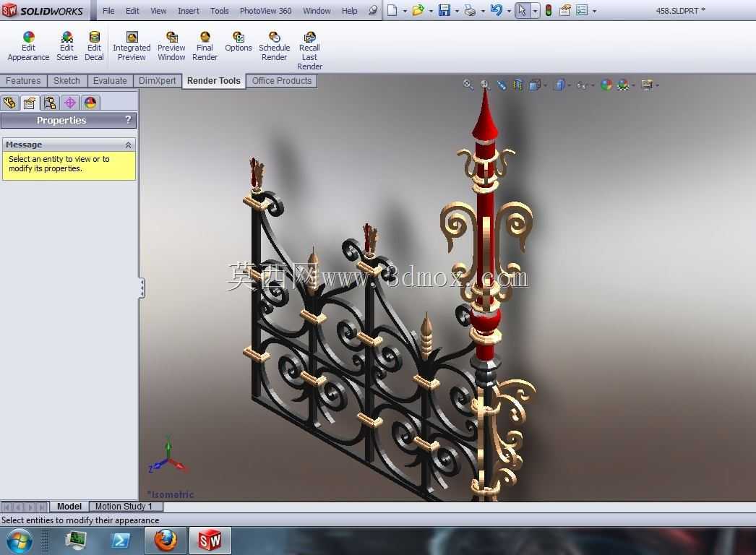The height and width of the screenshot is (555, 756).
Task: Open the Help menu
Action: tap(350, 11)
